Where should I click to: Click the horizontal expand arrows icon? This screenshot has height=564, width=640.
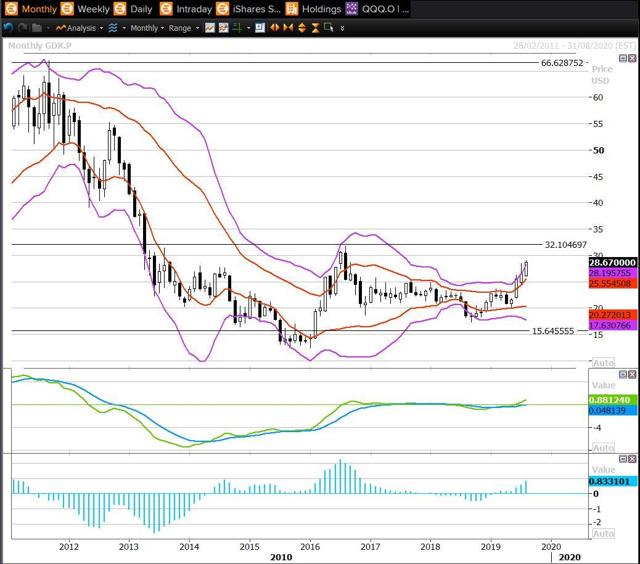(x=275, y=28)
